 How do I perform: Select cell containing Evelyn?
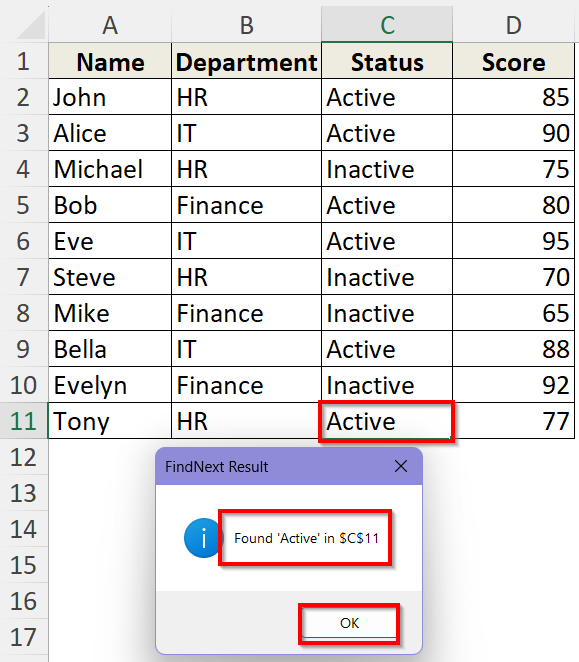tap(110, 385)
